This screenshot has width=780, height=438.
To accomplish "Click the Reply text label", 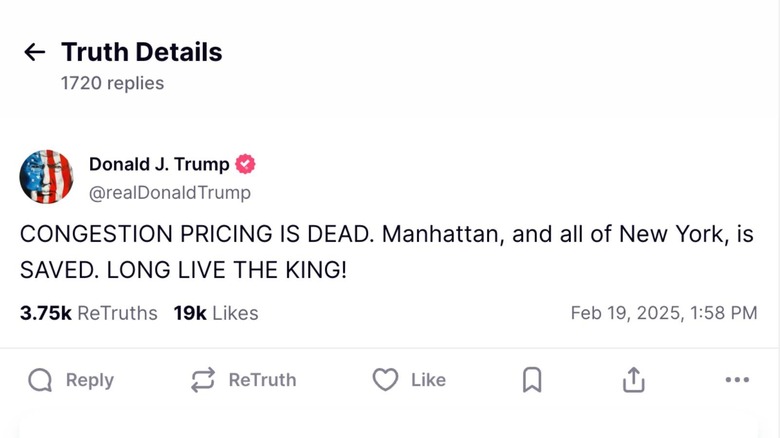I will pyautogui.click(x=90, y=380).
